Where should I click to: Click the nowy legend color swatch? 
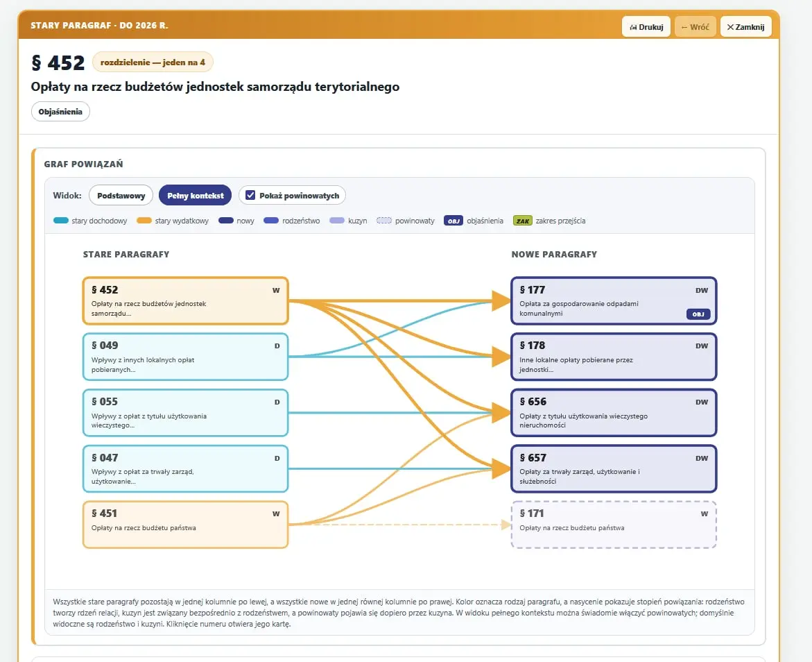click(226, 221)
